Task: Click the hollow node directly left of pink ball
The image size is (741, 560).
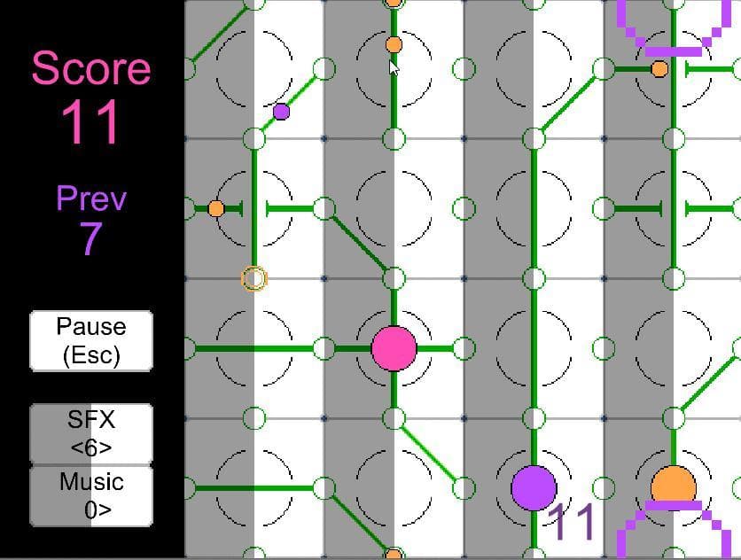Action: pos(324,349)
